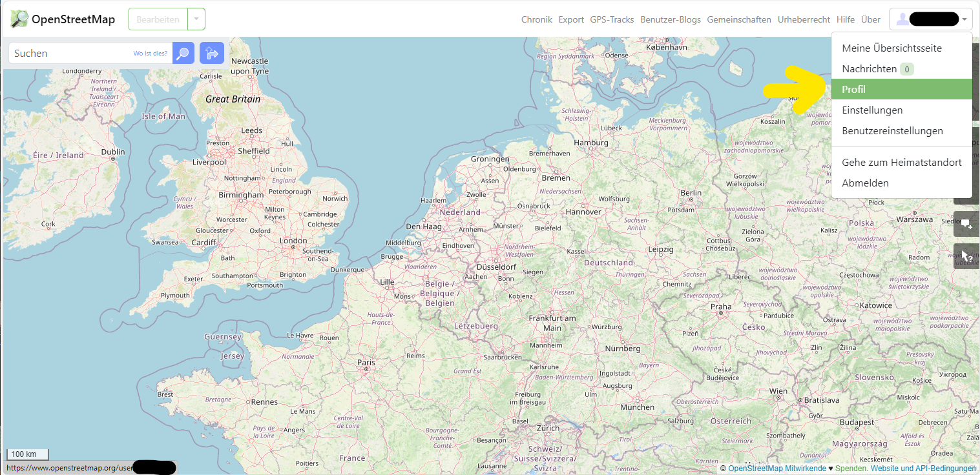The width and height of the screenshot is (980, 475).
Task: Click the Praha label on map
Action: (721, 307)
